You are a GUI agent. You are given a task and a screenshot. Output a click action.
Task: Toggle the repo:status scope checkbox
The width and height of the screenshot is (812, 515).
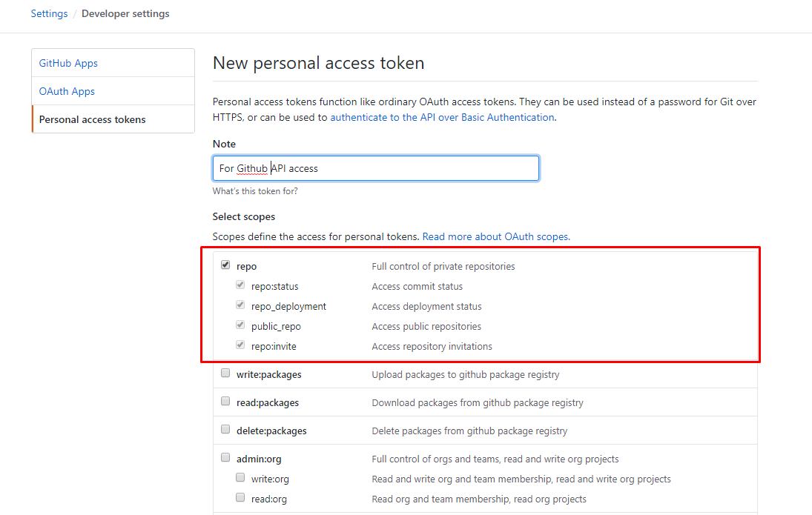(x=240, y=285)
